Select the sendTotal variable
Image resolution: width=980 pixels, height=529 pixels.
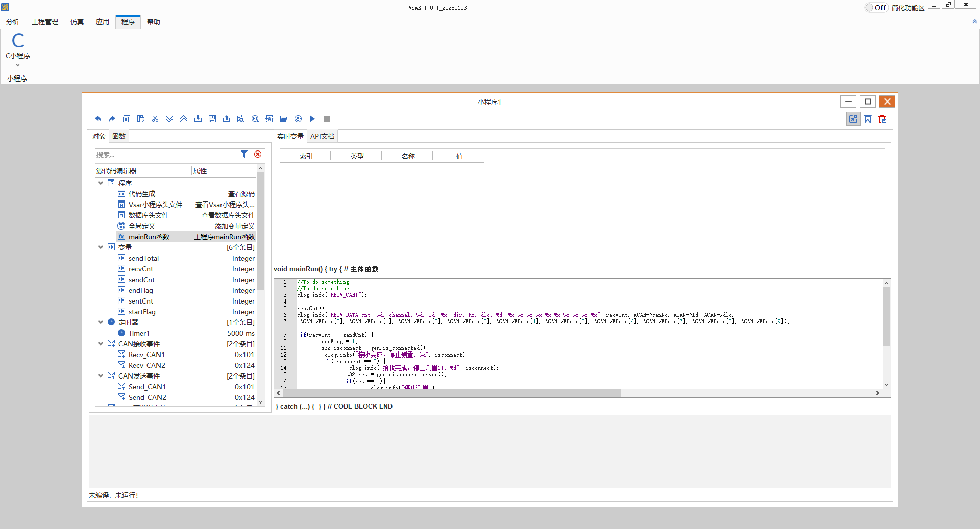(143, 258)
